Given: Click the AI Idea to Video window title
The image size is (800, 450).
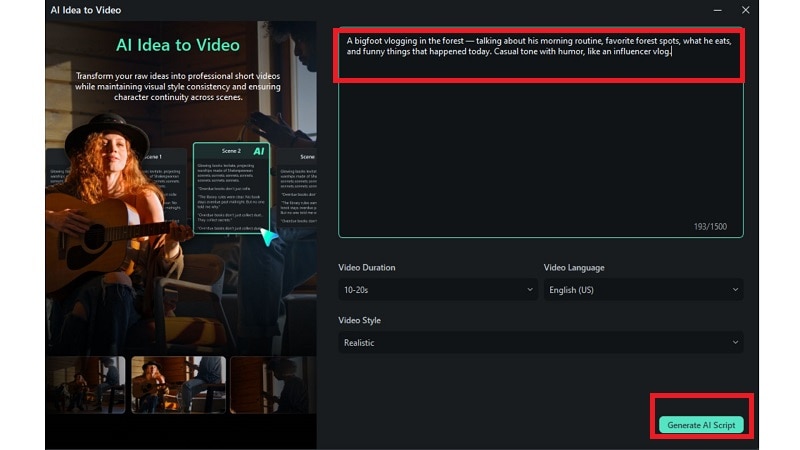Looking at the screenshot, I should tap(86, 10).
